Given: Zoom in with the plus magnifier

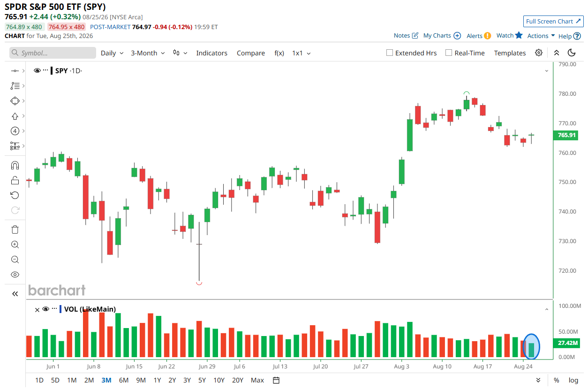Looking at the screenshot, I should pos(15,245).
